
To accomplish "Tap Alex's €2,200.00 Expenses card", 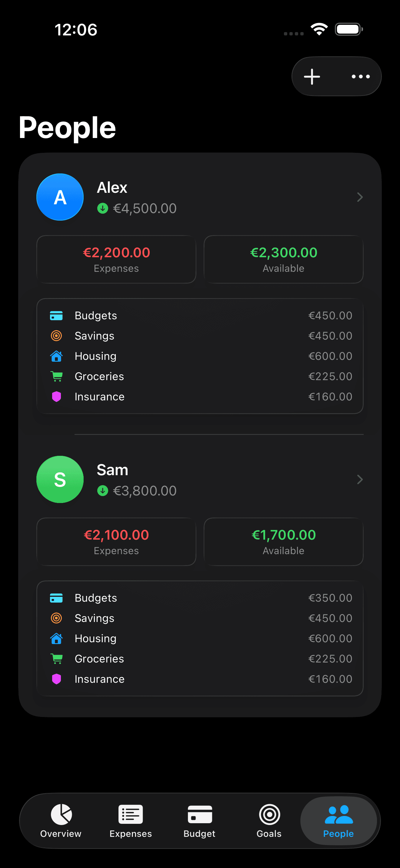I will pos(116,259).
